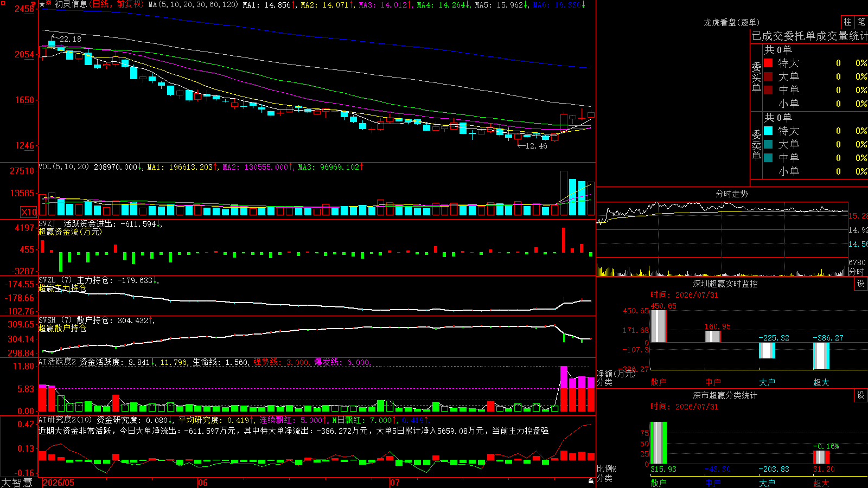Open 设 settings for 深市超赢分类统计
This screenshot has height=488, width=868.
(x=861, y=395)
